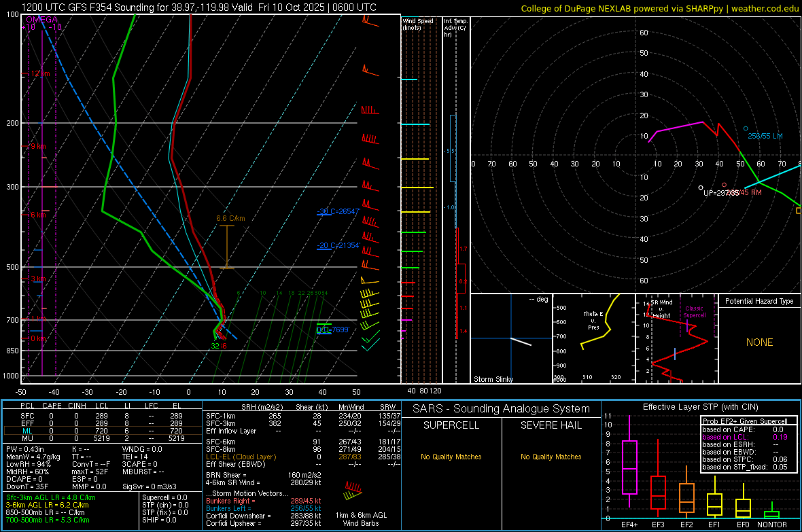
Task: Click the OMEGA label on the skew-T
Action: point(41,20)
